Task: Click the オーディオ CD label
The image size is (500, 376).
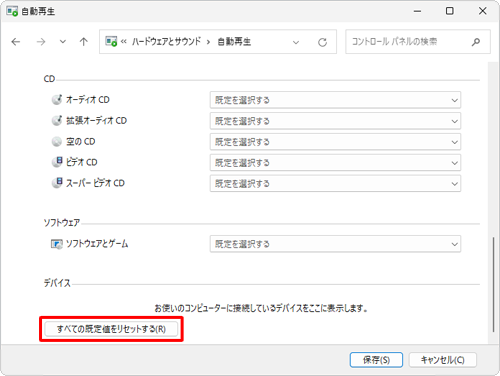Action: click(88, 100)
